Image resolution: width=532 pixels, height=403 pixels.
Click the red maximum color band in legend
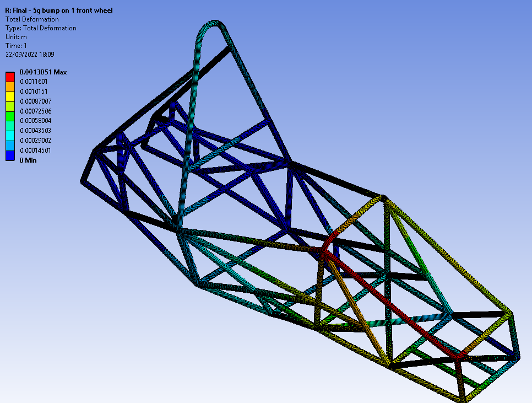click(10, 77)
